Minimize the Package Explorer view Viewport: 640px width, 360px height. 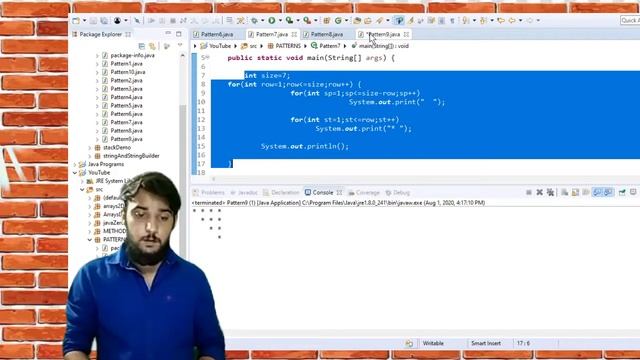168,33
